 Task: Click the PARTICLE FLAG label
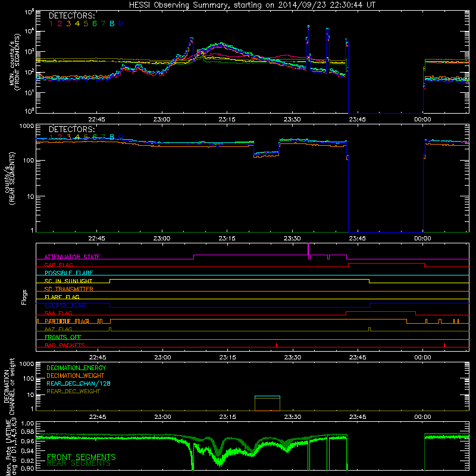pyautogui.click(x=67, y=321)
